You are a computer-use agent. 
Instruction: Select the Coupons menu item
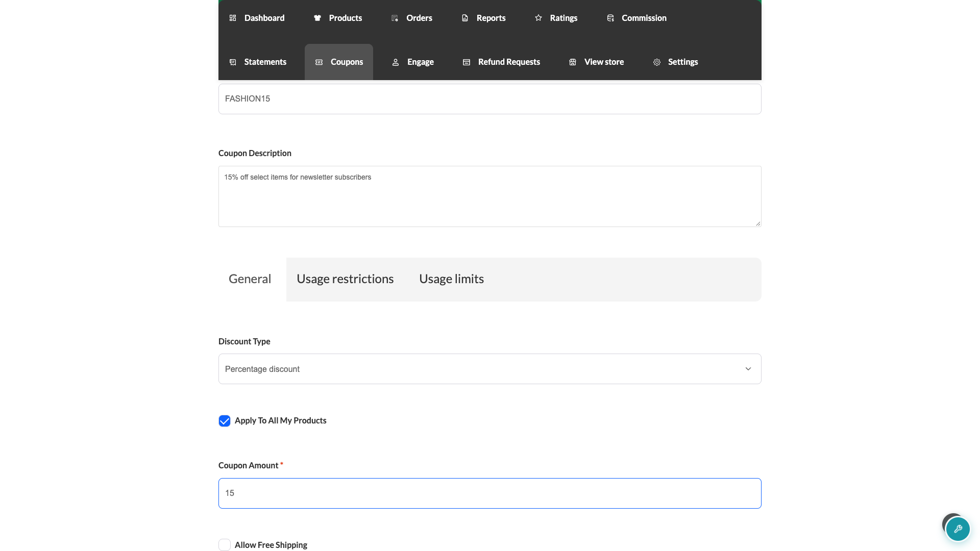tap(339, 62)
